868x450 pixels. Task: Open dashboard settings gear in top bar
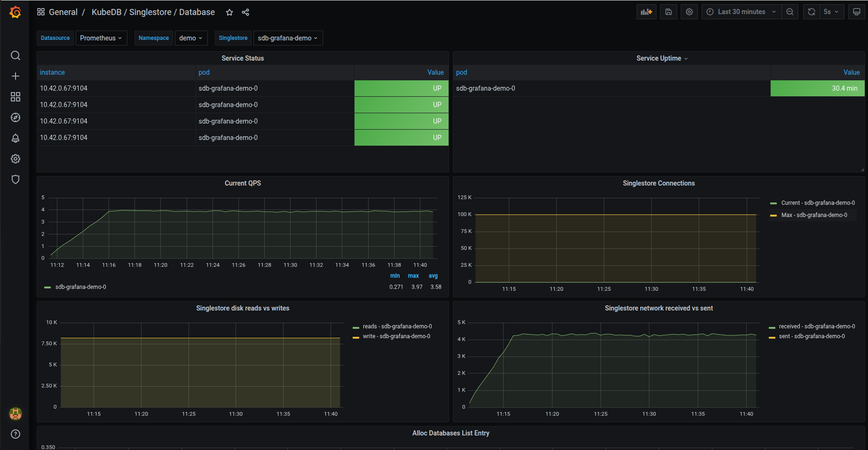pos(689,12)
